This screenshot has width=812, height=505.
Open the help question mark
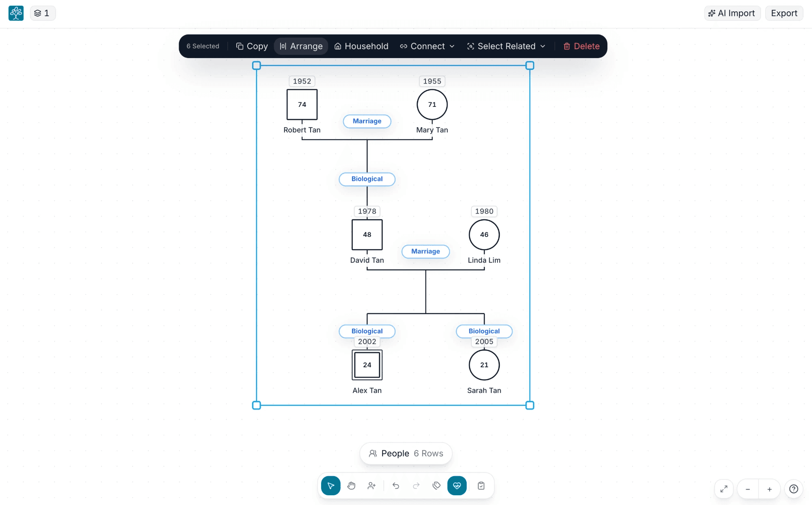click(x=794, y=489)
